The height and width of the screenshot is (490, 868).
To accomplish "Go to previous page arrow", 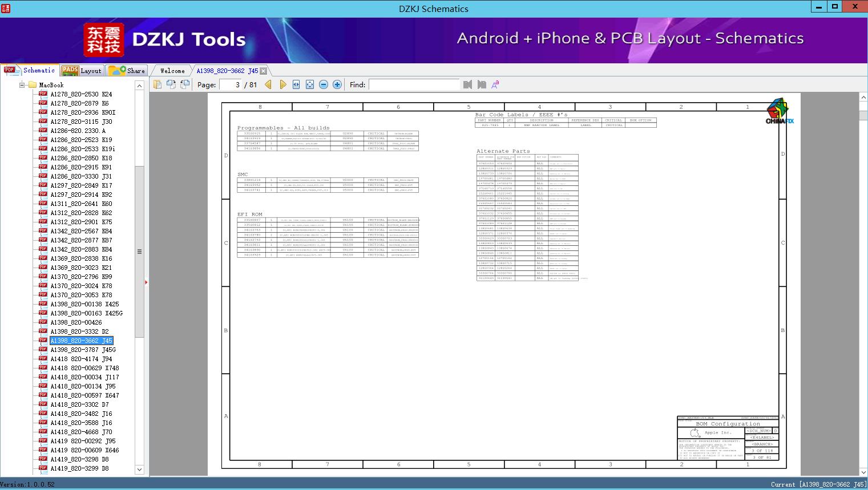I will click(269, 84).
